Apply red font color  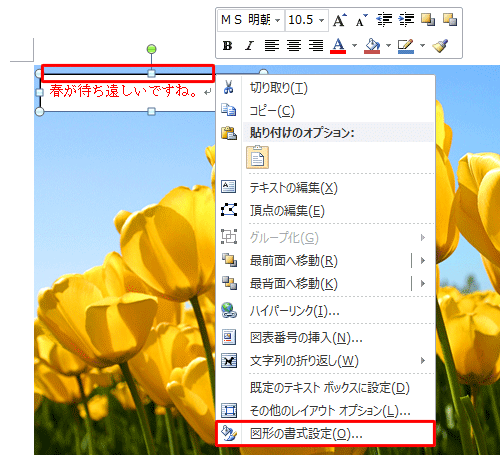click(338, 46)
